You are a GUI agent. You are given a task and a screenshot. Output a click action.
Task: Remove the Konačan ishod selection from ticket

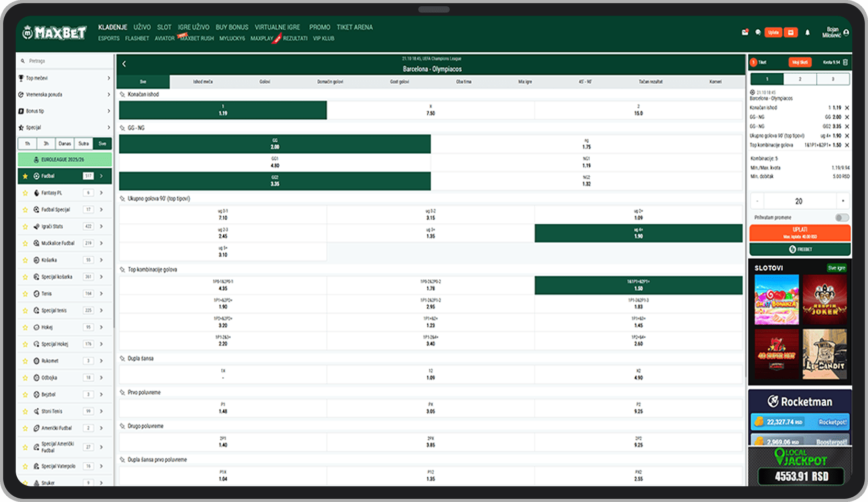point(847,108)
